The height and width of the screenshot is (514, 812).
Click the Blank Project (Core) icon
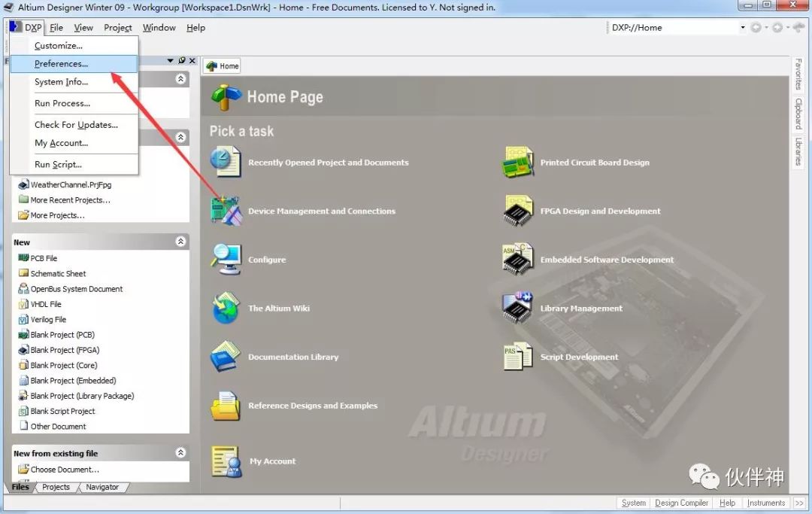[23, 365]
